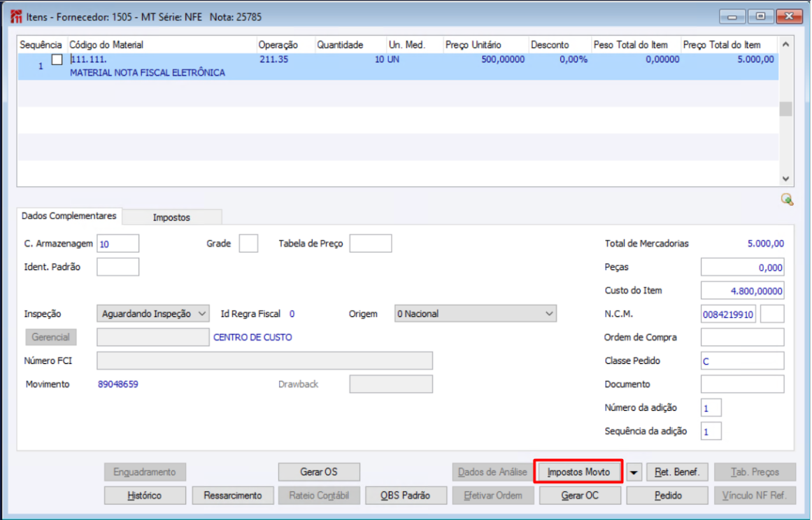Switch to the Impostos tab

pos(171,217)
